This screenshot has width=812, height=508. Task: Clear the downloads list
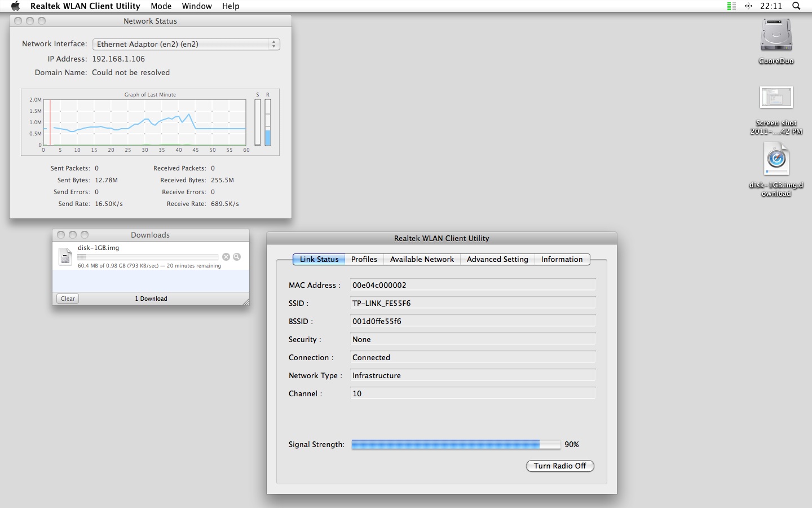pos(68,299)
